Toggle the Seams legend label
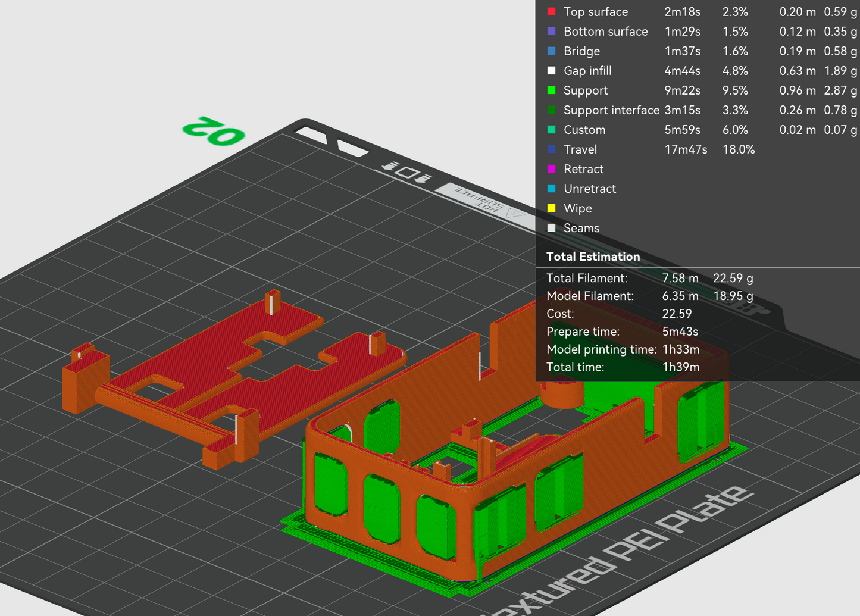 click(x=581, y=228)
